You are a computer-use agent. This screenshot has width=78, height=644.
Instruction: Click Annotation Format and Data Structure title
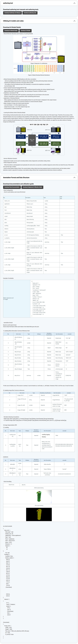[16, 177]
